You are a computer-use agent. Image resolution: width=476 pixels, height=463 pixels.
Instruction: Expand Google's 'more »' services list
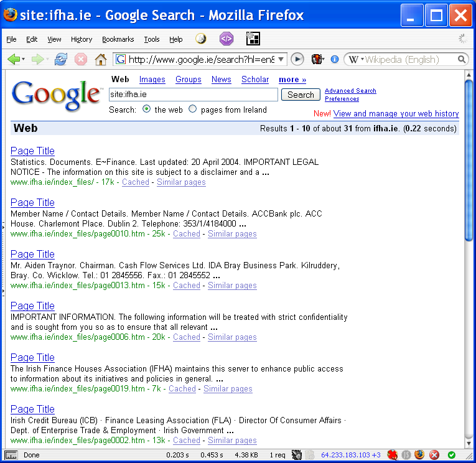pos(292,80)
